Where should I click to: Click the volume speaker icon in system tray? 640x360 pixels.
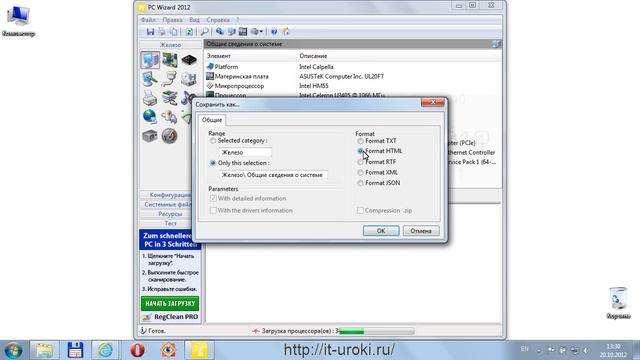[x=586, y=351]
